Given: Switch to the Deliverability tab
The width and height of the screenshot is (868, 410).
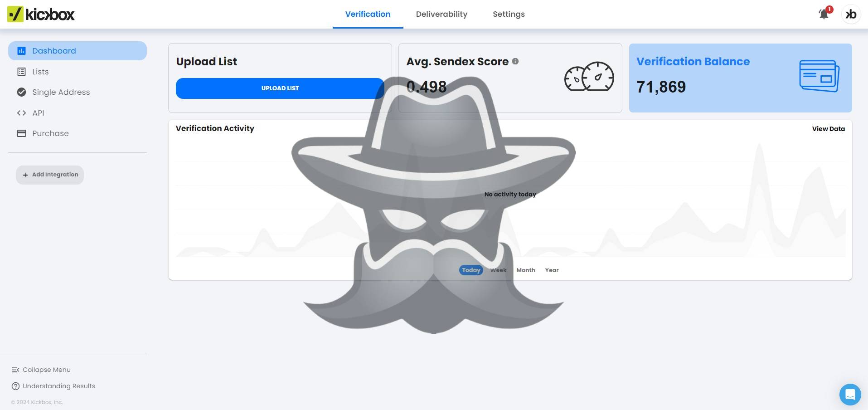Looking at the screenshot, I should 441,14.
